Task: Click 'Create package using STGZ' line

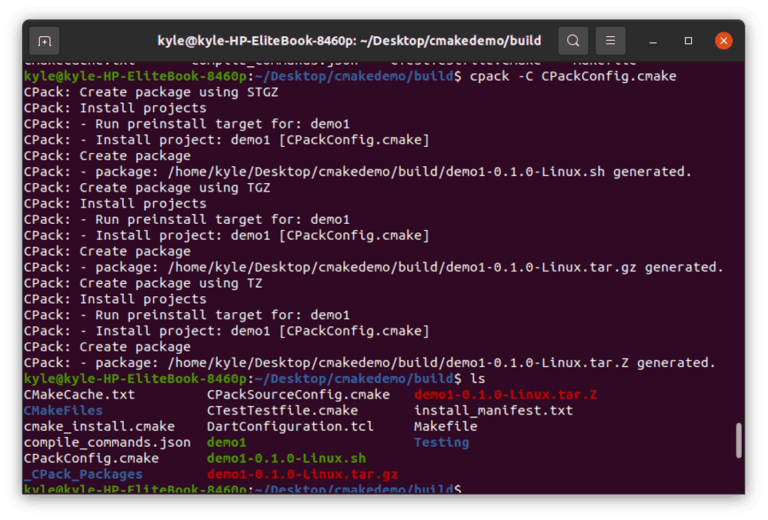Action: click(x=151, y=92)
